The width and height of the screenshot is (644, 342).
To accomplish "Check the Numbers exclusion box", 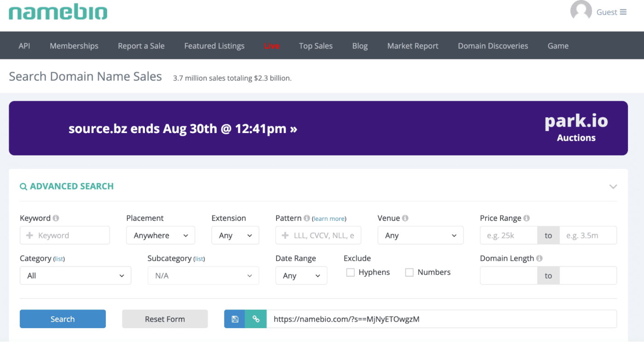I will pyautogui.click(x=409, y=272).
